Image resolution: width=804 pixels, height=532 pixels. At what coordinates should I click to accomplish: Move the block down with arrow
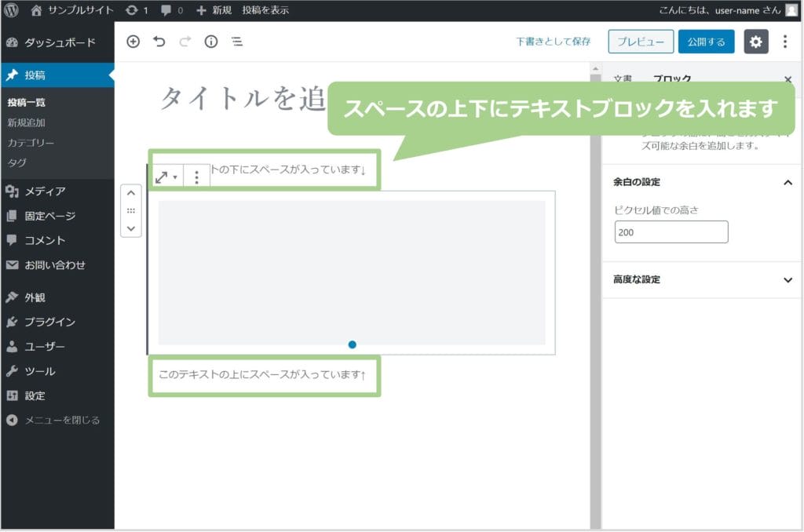coord(130,228)
